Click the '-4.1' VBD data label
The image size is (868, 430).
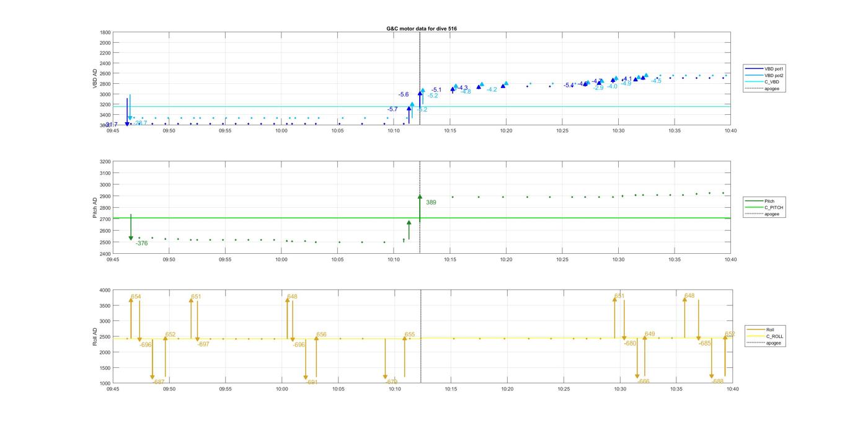(x=627, y=79)
